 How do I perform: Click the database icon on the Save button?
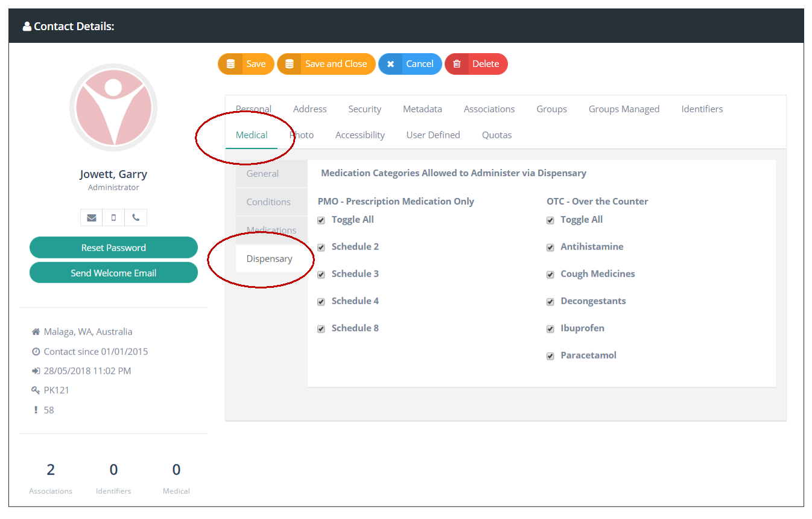[x=230, y=64]
